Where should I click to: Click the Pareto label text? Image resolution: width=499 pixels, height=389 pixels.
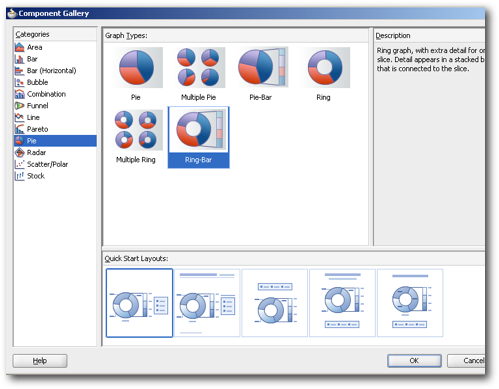point(37,129)
